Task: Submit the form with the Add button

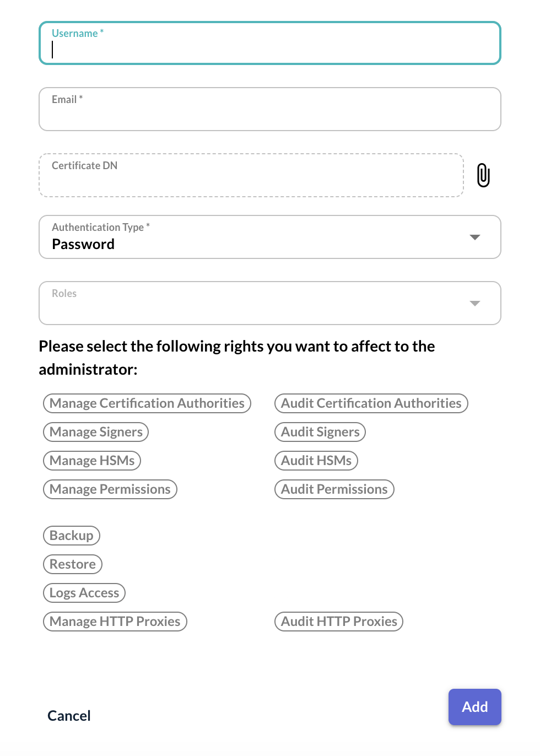Action: (474, 707)
